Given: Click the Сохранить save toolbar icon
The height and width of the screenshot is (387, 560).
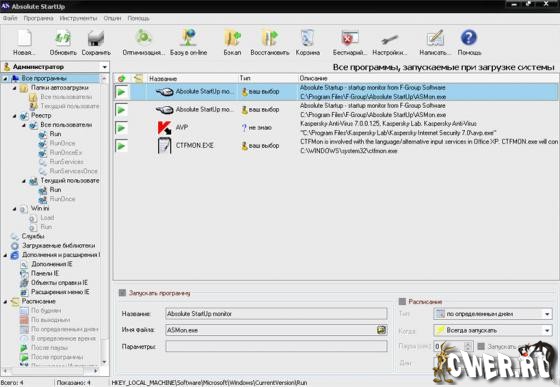Looking at the screenshot, I should pos(96,38).
